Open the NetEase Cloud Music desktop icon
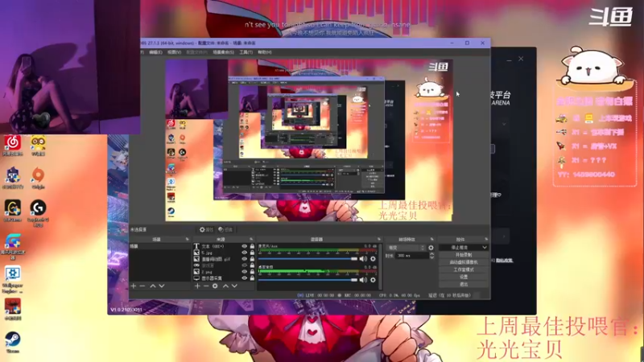 click(x=13, y=146)
